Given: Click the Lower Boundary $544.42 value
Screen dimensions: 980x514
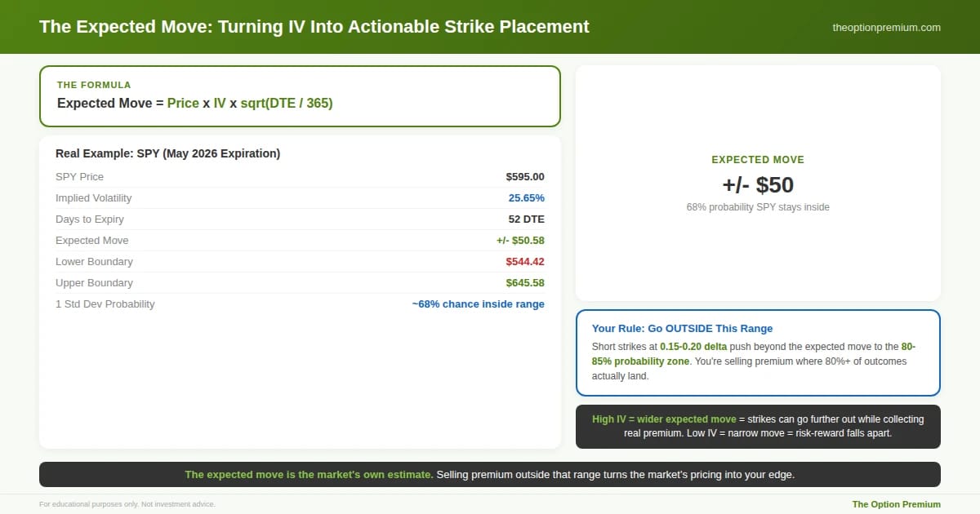Looking at the screenshot, I should (524, 261).
